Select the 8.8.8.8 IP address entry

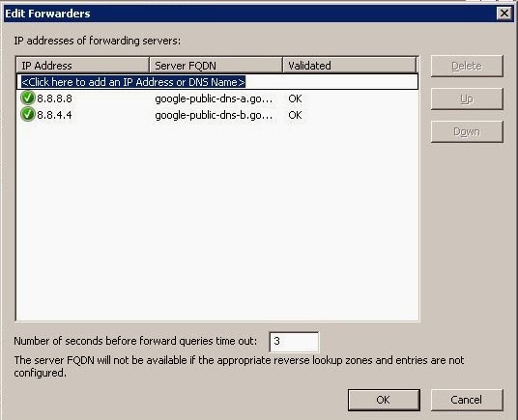[x=54, y=98]
